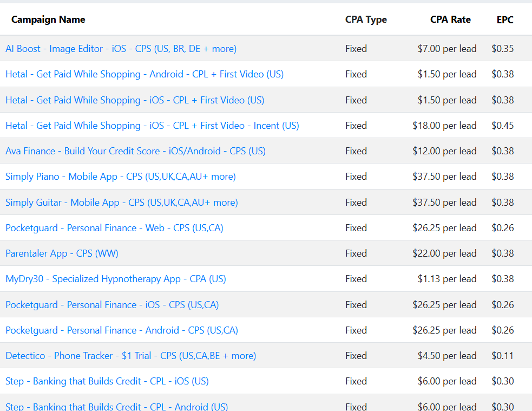Select $26.25 per lead in Pocketguard Android row
The width and height of the screenshot is (532, 411).
[x=444, y=330]
